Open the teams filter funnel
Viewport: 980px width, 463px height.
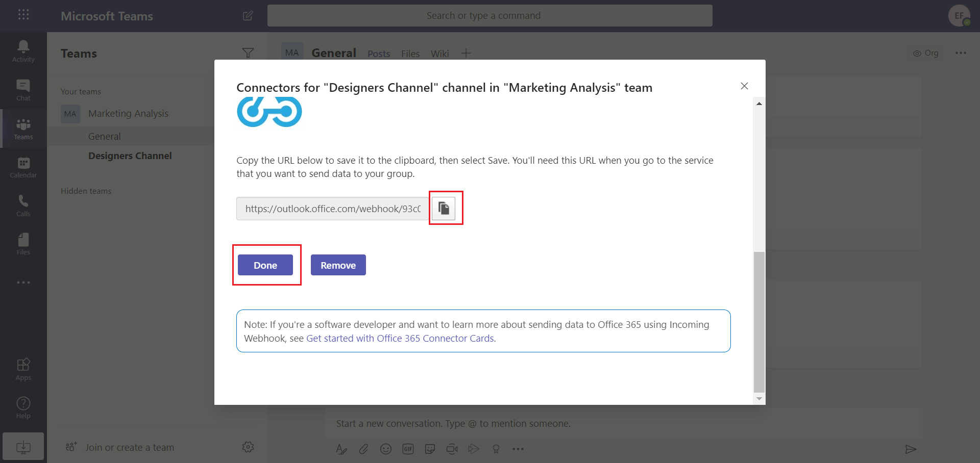[248, 53]
